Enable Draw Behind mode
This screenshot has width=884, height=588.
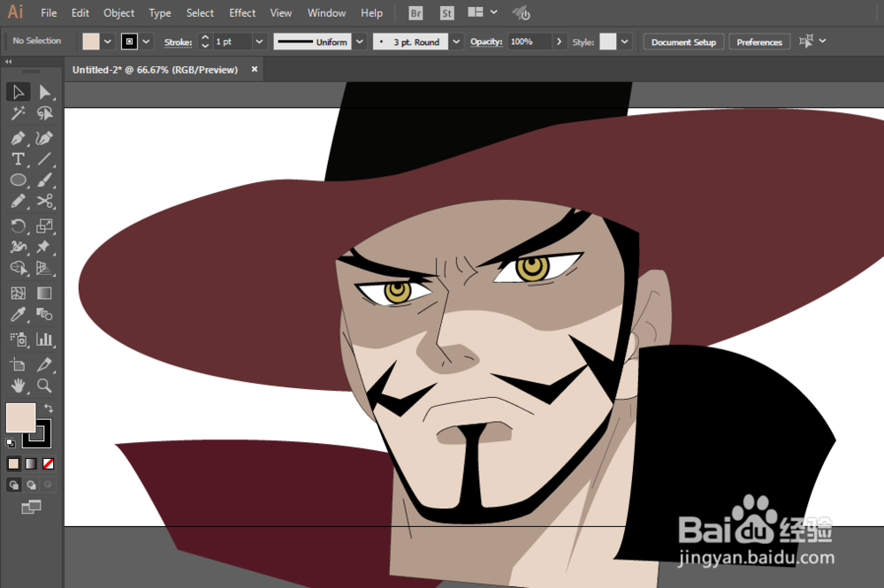(x=31, y=485)
